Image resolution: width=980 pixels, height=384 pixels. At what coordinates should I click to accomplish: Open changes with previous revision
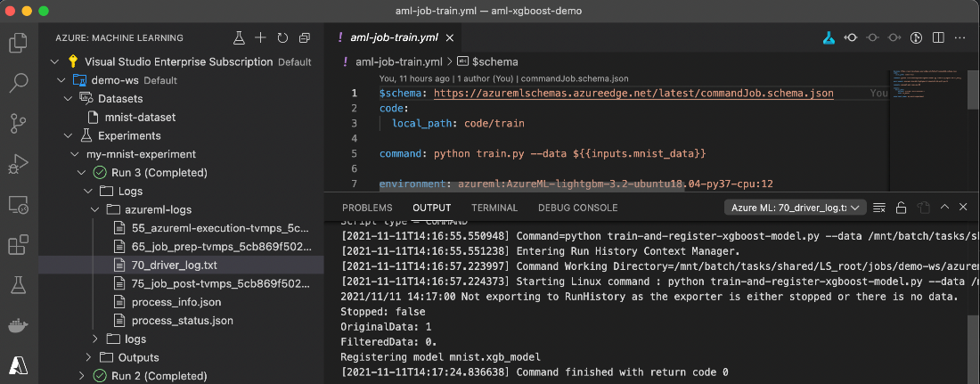(x=850, y=37)
